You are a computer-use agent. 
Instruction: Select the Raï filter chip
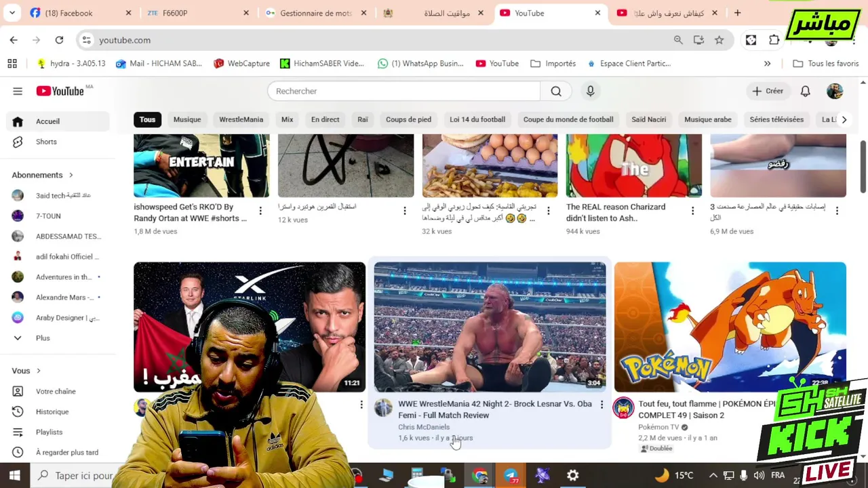pos(363,119)
